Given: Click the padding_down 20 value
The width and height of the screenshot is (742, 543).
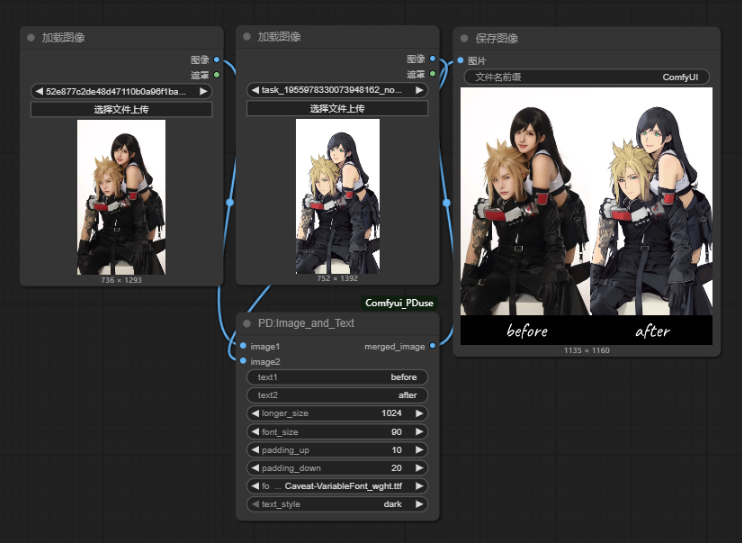Looking at the screenshot, I should point(397,468).
